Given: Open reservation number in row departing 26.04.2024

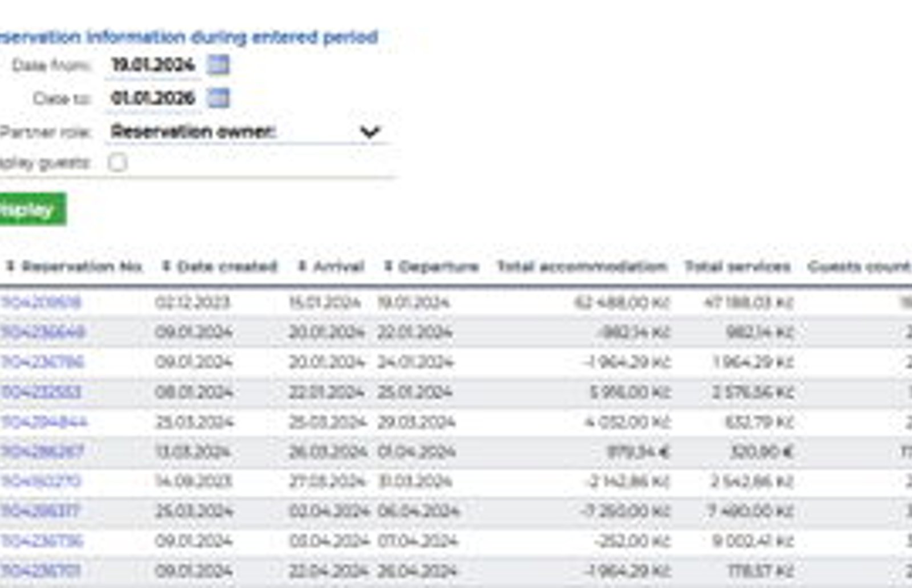Looking at the screenshot, I should tap(41, 570).
